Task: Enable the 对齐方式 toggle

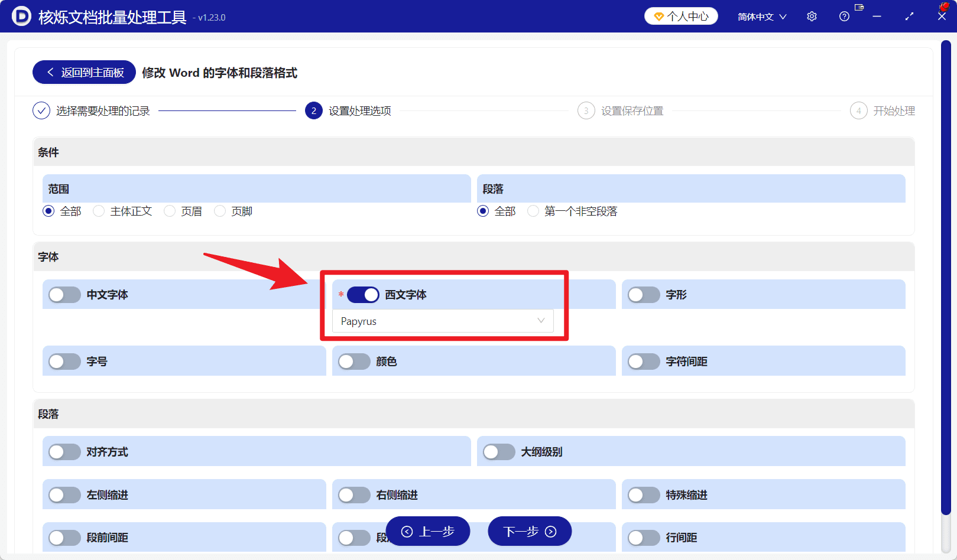Action: tap(64, 452)
